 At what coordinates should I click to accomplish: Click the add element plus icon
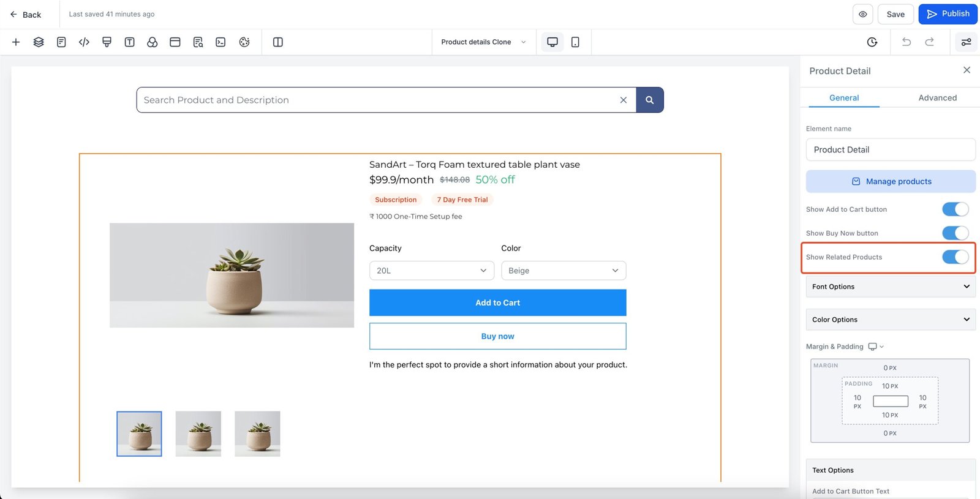coord(16,42)
